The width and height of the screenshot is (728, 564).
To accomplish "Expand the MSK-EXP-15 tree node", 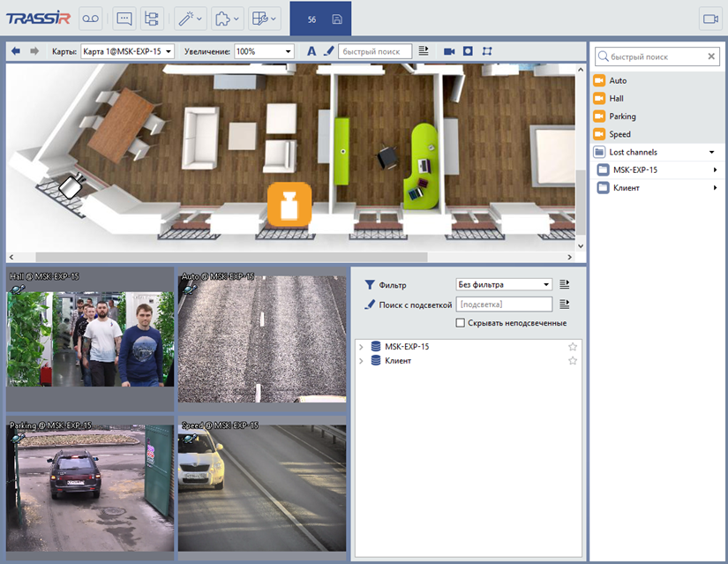I will [x=361, y=347].
